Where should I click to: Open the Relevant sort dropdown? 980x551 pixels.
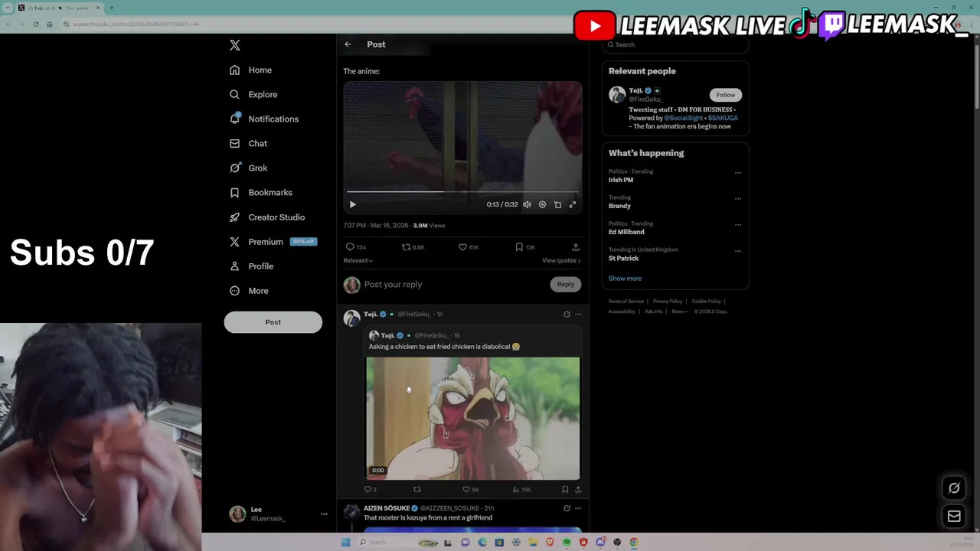(x=358, y=261)
